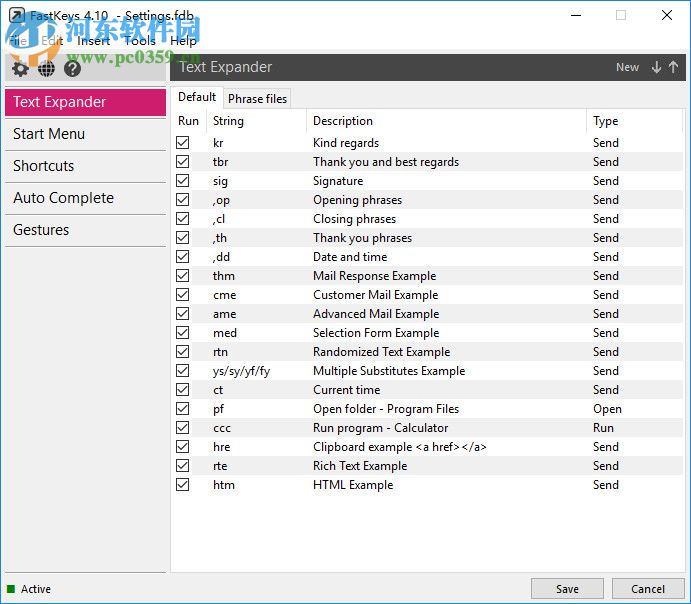Image resolution: width=691 pixels, height=604 pixels.
Task: Uncheck the Run box for kr
Action: pos(182,142)
